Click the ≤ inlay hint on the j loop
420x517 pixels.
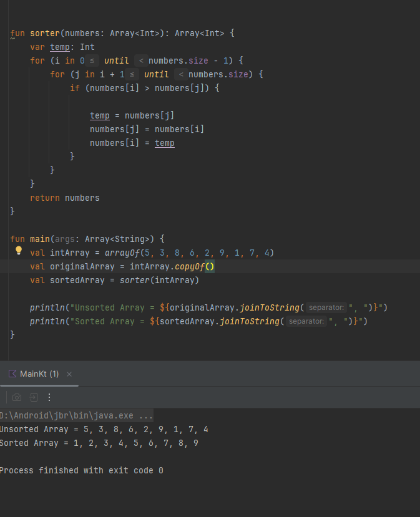132,74
